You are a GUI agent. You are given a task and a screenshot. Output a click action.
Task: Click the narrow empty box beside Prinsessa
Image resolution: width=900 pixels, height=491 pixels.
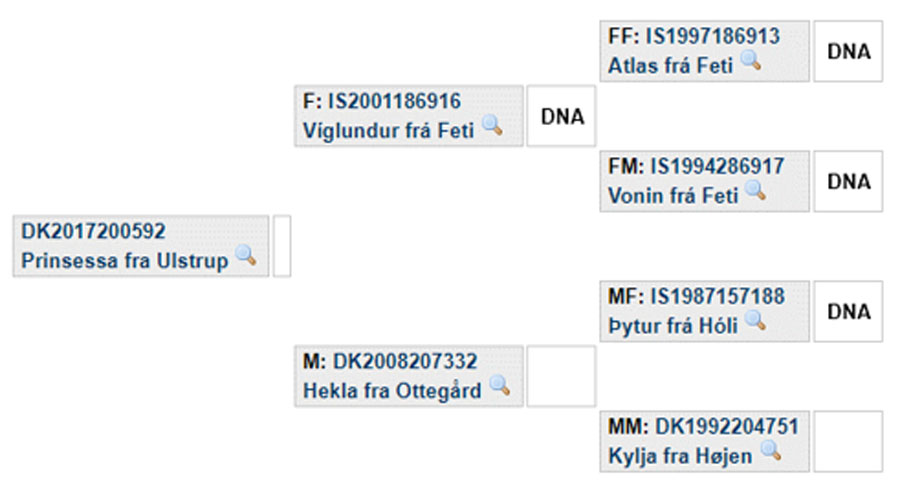(x=282, y=246)
